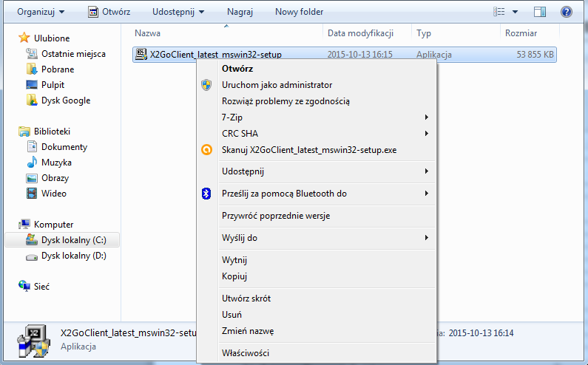Viewport: 588px width, 365px height.
Task: Choose Zmień nazwę
Action: 248,331
